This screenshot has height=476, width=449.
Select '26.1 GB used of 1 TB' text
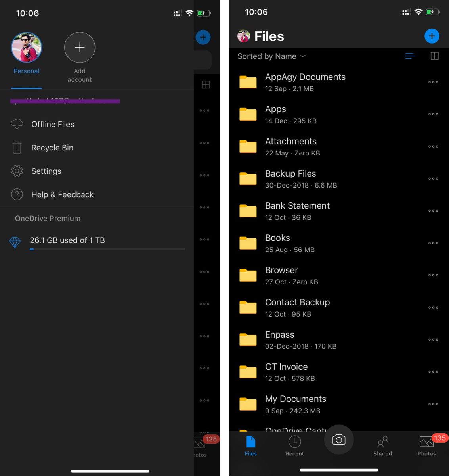click(67, 240)
